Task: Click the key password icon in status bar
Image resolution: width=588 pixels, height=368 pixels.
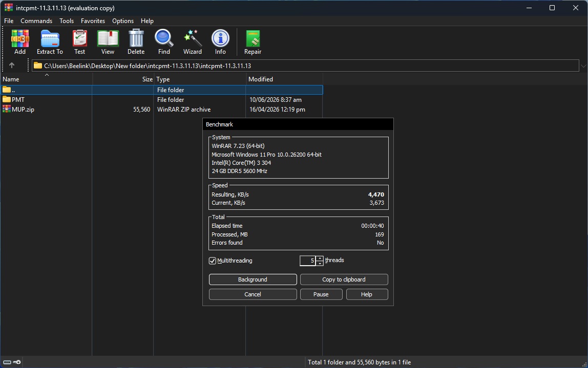Action: [17, 362]
